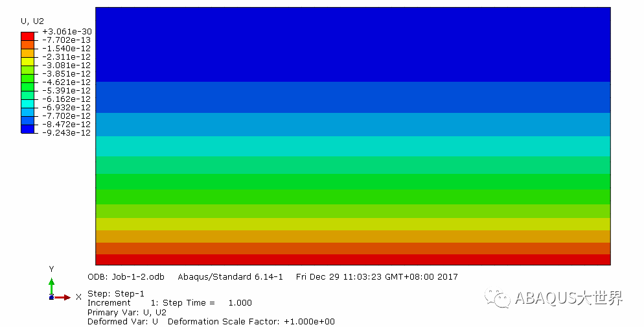
Task: Select the "Increment 1: Step Time = 1.000" line
Action: click(x=170, y=303)
